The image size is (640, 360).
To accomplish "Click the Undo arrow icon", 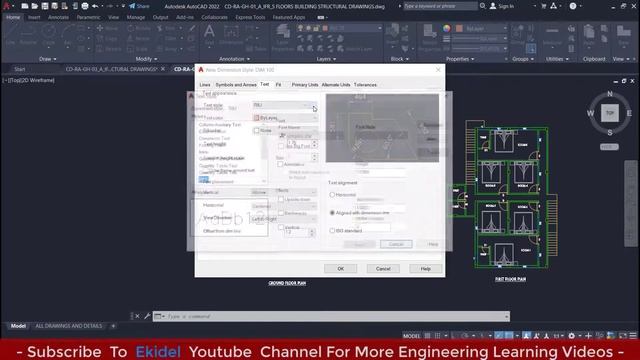I will pyautogui.click(x=95, y=6).
